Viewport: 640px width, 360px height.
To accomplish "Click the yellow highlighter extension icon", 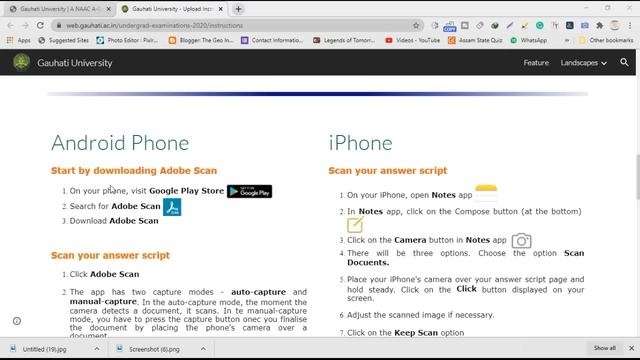I will [x=524, y=25].
